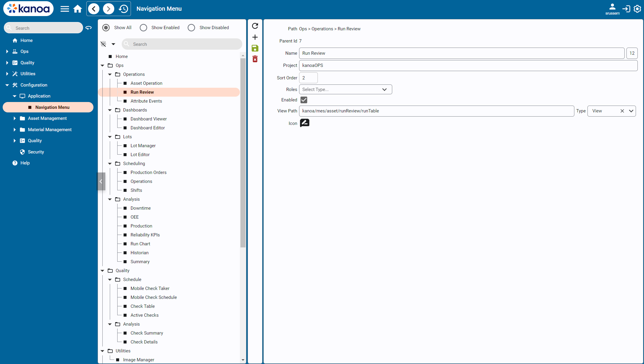Expand the Roles dropdown selector
Screen dimensions: 644x364
pos(385,89)
